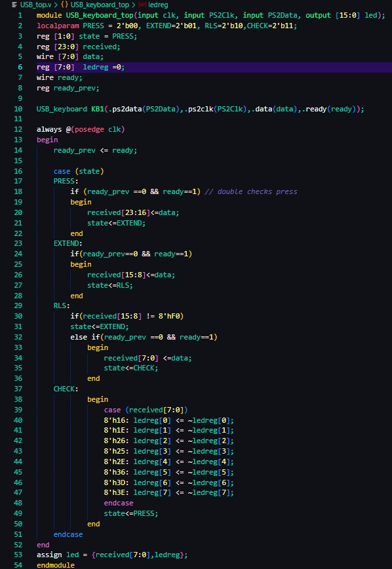Click the "8'h25:" case item
The height and width of the screenshot is (569, 392).
117,451
